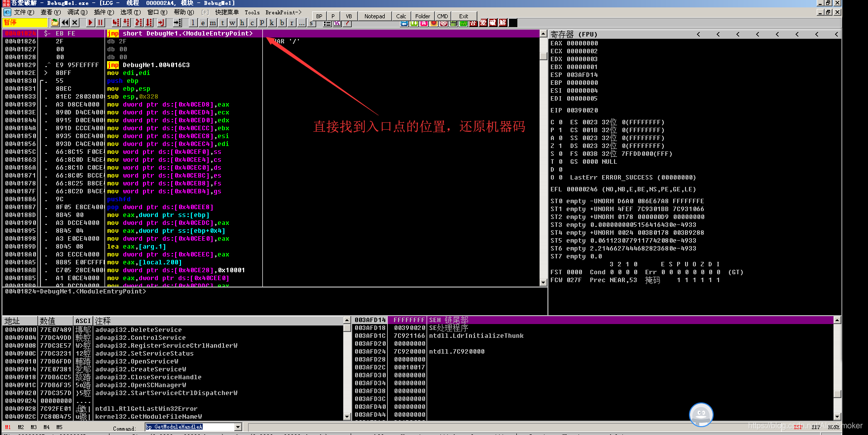
Task: Click the pink 'A' plugin icon
Action: tap(424, 23)
